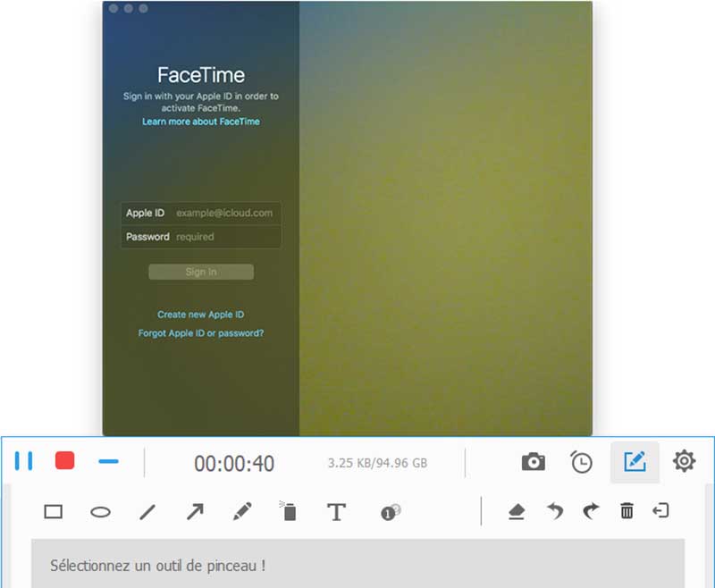This screenshot has height=588, width=715.
Task: Toggle the annotation editing panel
Action: click(635, 462)
